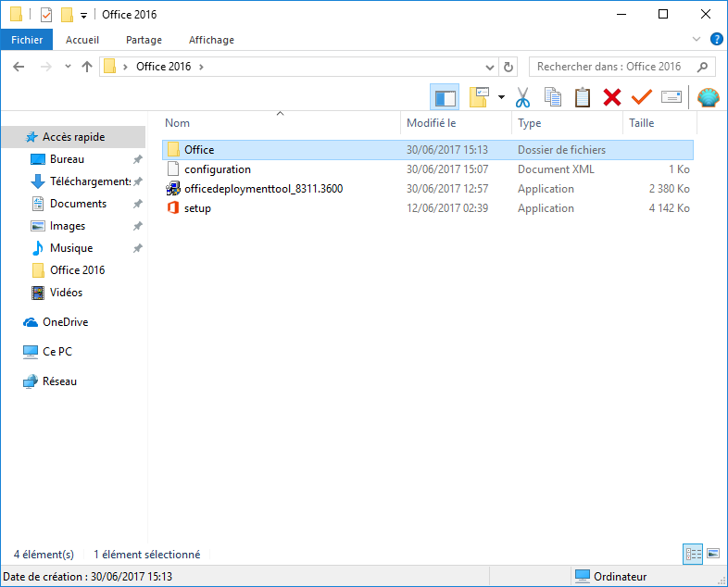Image resolution: width=728 pixels, height=587 pixels.
Task: Sort by Taille column header
Action: (659, 123)
